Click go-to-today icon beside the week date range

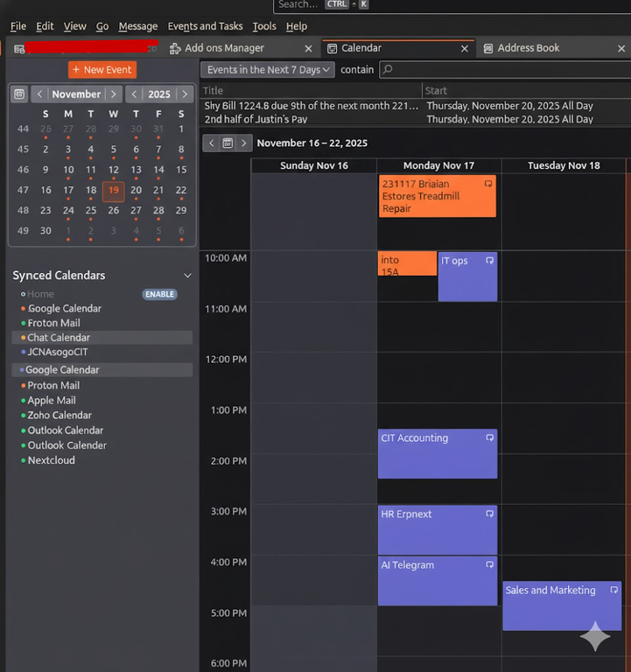point(228,143)
